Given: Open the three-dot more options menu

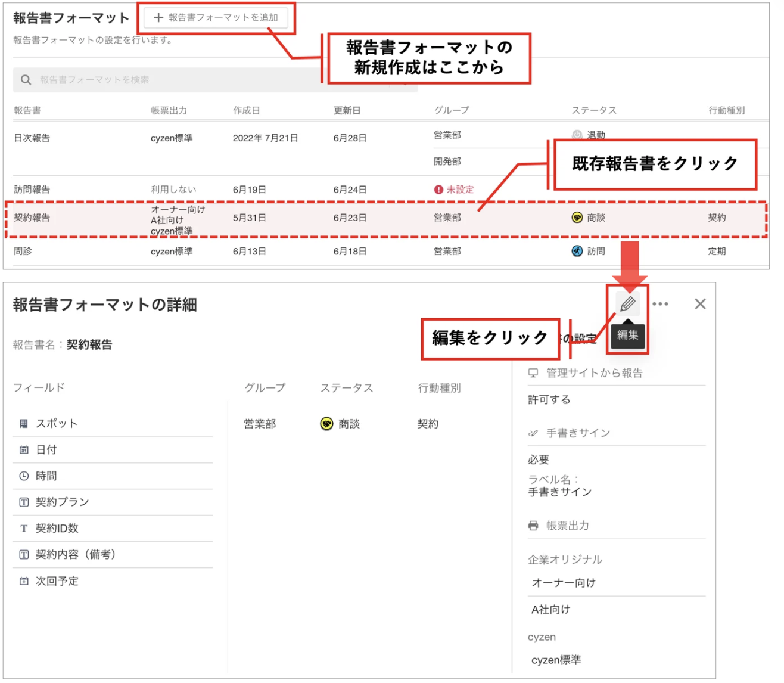Looking at the screenshot, I should (660, 304).
